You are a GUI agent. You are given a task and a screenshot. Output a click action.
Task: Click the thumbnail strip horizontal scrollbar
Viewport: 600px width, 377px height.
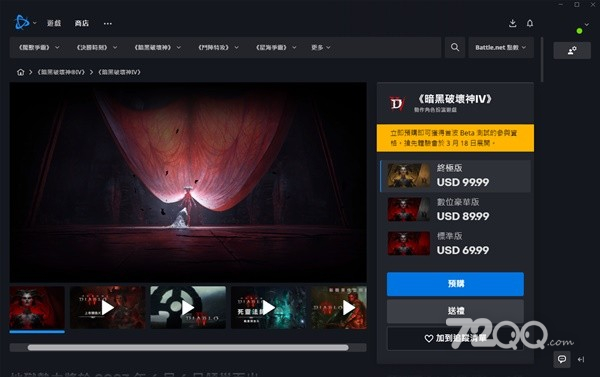click(188, 348)
